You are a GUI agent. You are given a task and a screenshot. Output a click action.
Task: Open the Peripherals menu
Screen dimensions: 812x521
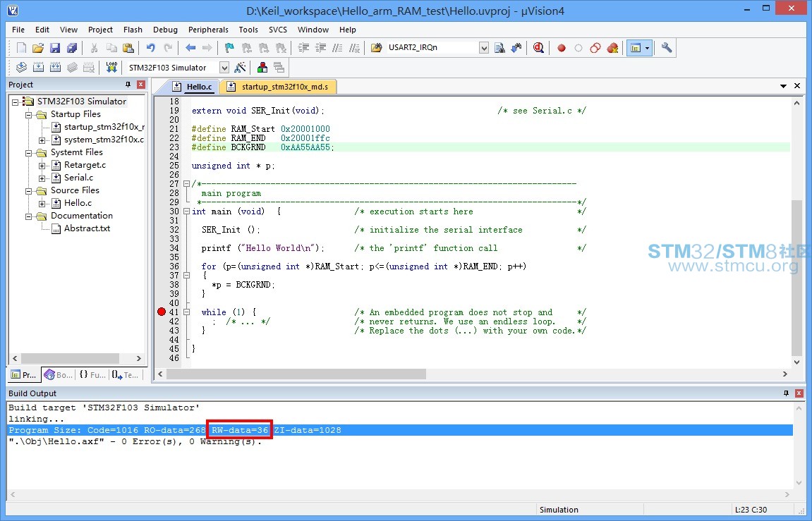(208, 30)
